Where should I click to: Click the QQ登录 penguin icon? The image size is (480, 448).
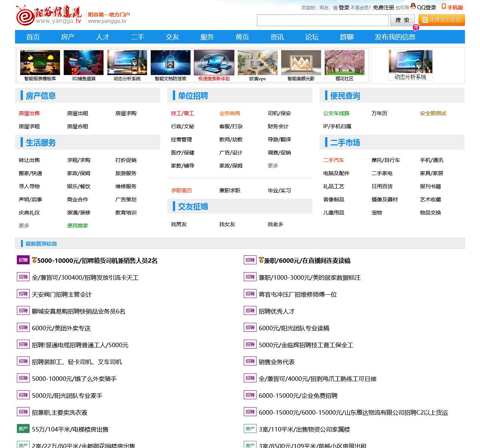pyautogui.click(x=413, y=6)
